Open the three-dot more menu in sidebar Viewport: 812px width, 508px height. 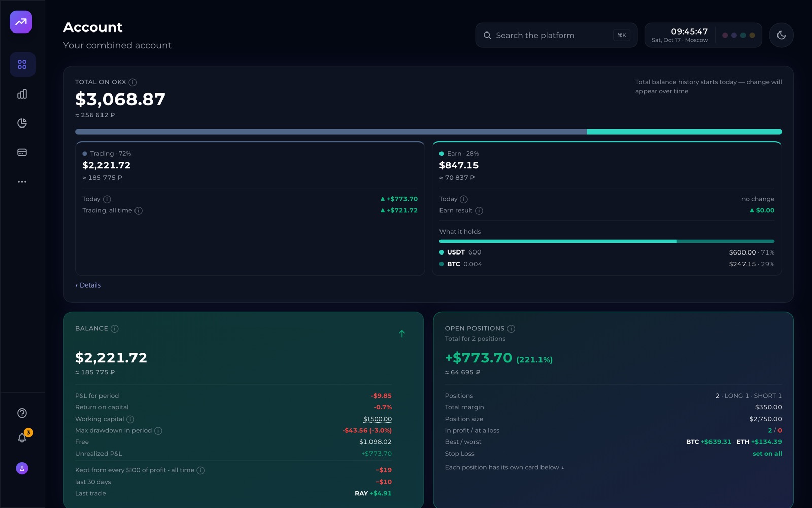[22, 182]
